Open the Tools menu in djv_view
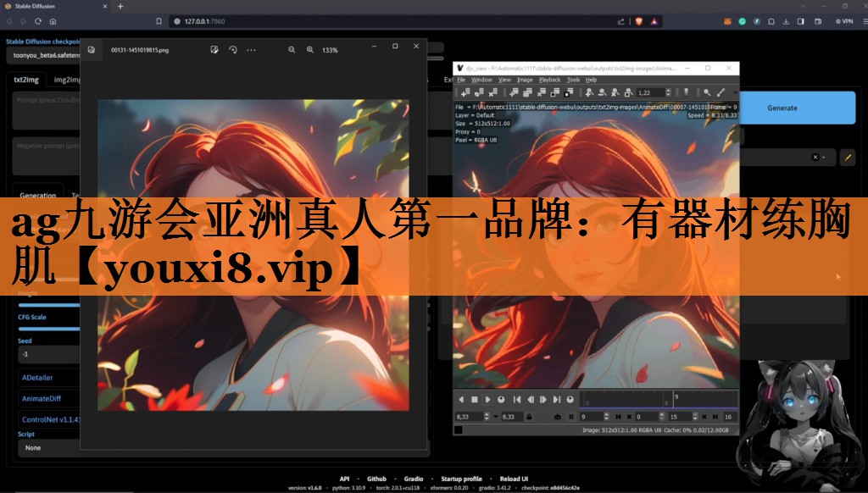Image resolution: width=868 pixels, height=493 pixels. coord(573,80)
